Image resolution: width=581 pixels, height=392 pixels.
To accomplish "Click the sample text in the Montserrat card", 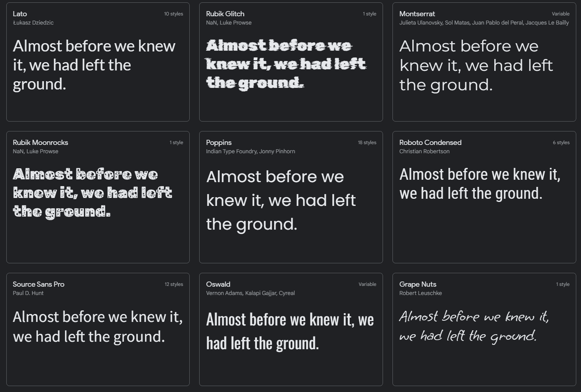I will coord(475,65).
